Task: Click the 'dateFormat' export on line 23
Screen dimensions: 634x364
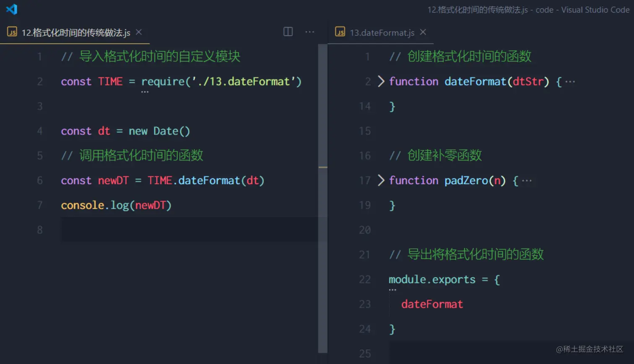Action: point(432,304)
